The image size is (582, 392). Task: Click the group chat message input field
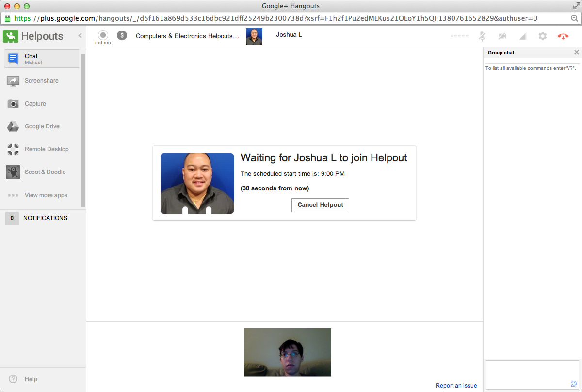(532, 374)
